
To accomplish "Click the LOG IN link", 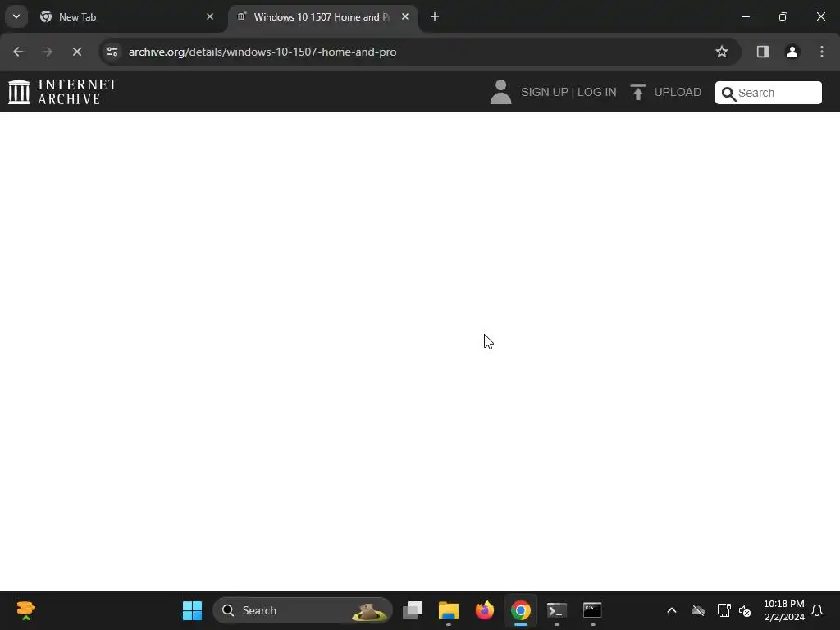I will point(597,92).
